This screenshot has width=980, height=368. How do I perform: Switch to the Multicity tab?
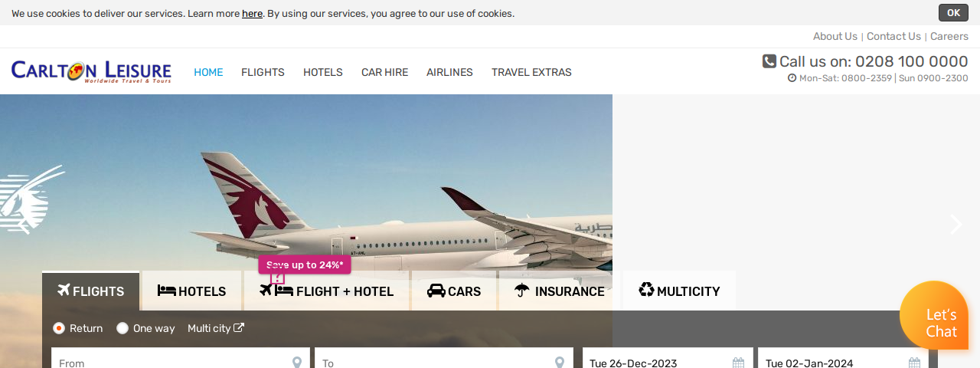[x=679, y=291]
